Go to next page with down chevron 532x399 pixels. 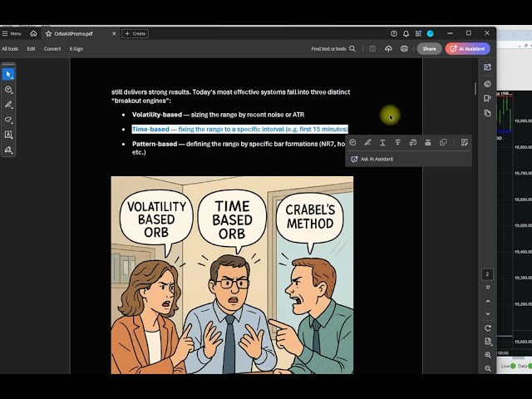click(488, 314)
